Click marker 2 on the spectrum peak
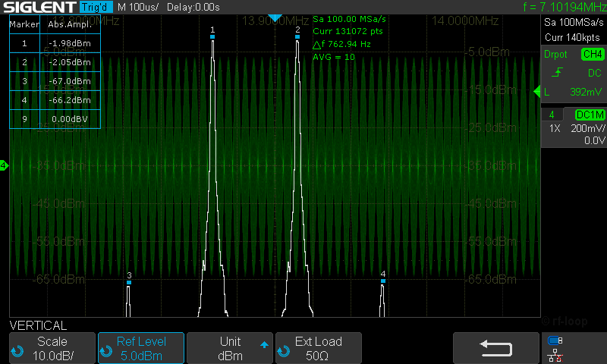This screenshot has width=607, height=364. coord(297,36)
